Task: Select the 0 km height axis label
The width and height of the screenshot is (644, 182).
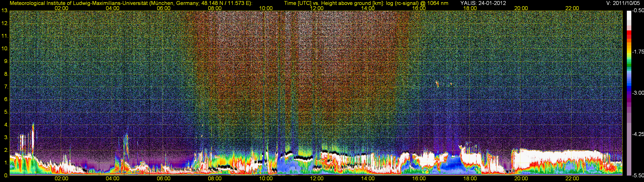Action: 6,176
